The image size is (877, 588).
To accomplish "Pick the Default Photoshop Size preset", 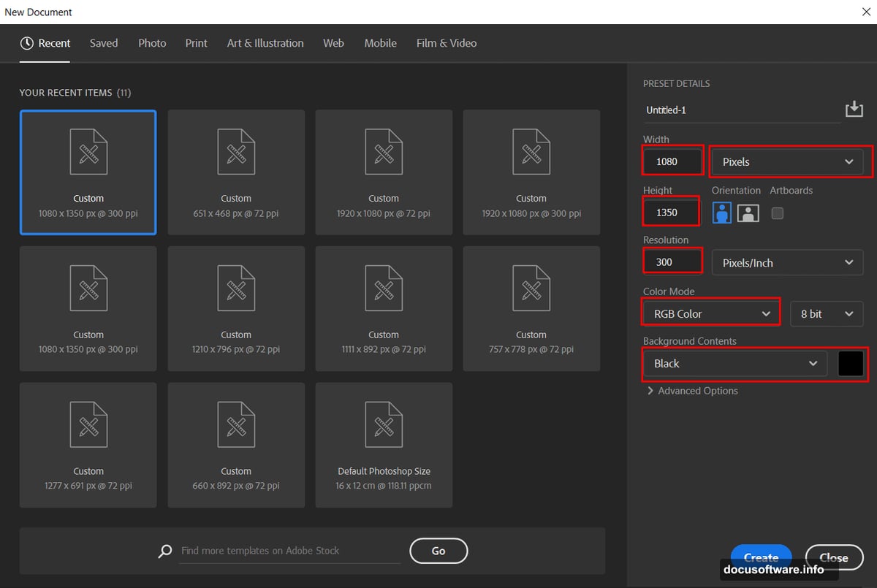I will tap(384, 445).
